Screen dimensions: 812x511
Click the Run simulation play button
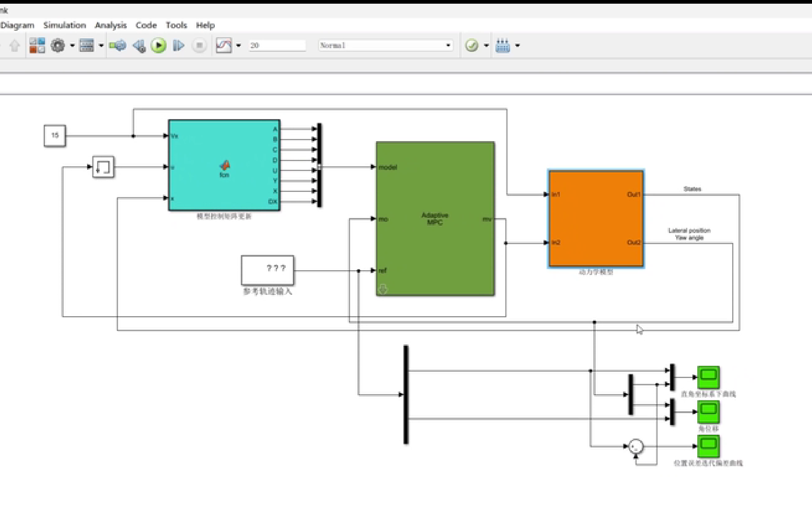[x=159, y=46]
